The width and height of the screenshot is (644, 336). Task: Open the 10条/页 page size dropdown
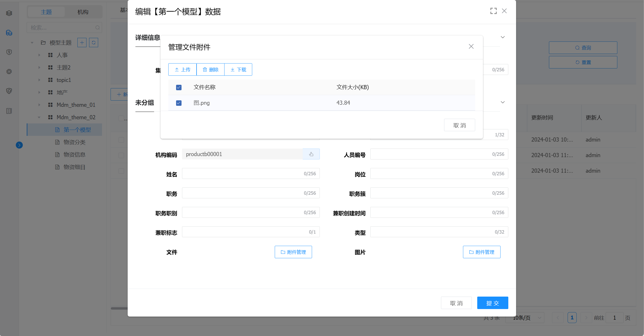pyautogui.click(x=525, y=318)
